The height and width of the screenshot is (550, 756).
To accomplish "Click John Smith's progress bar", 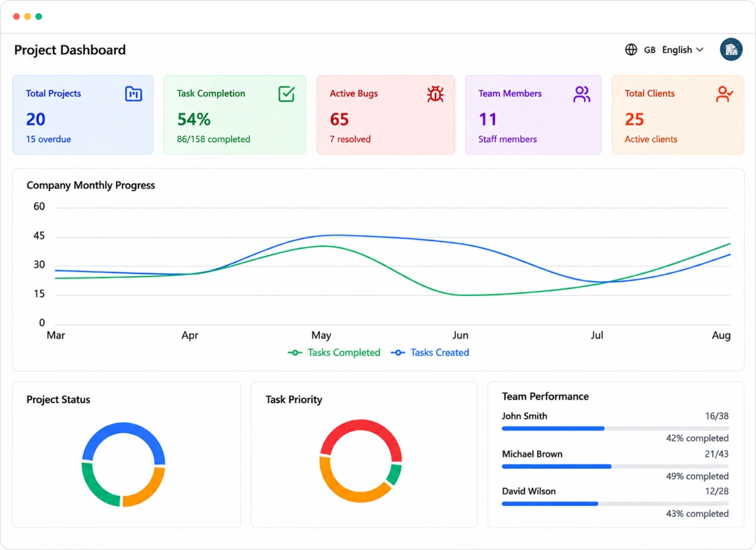I will [x=615, y=428].
